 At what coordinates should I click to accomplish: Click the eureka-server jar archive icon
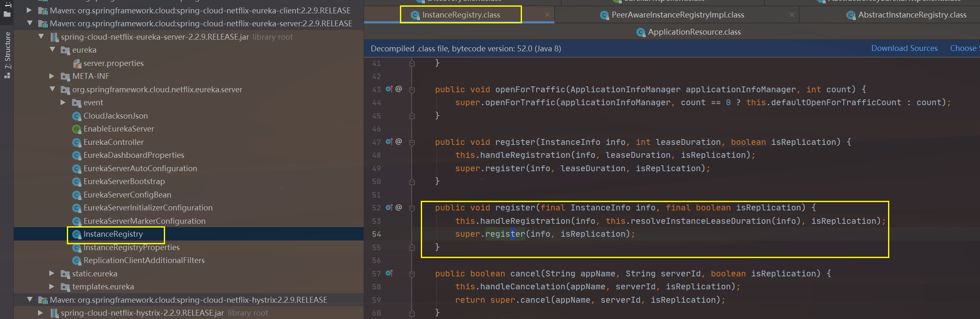tap(54, 37)
